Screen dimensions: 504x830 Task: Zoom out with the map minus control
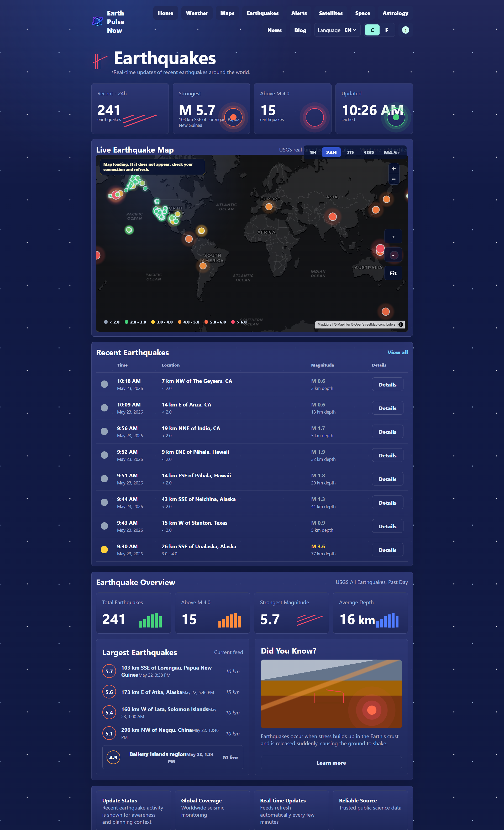393,179
